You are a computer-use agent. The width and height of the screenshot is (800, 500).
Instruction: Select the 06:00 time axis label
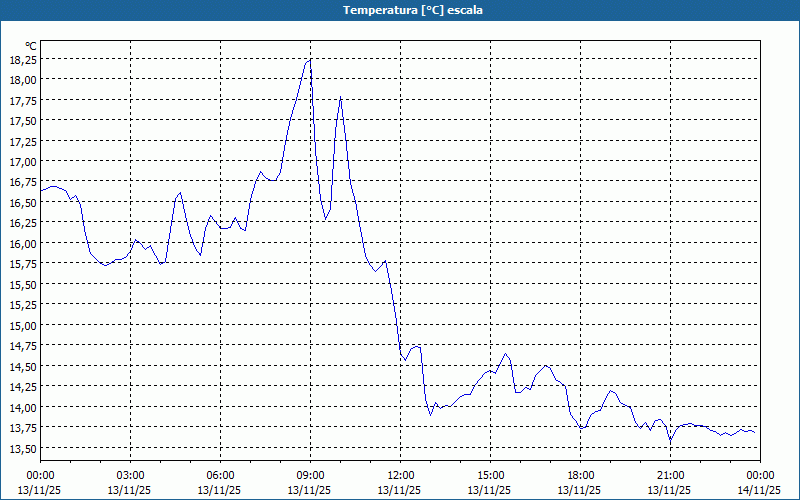pyautogui.click(x=220, y=476)
